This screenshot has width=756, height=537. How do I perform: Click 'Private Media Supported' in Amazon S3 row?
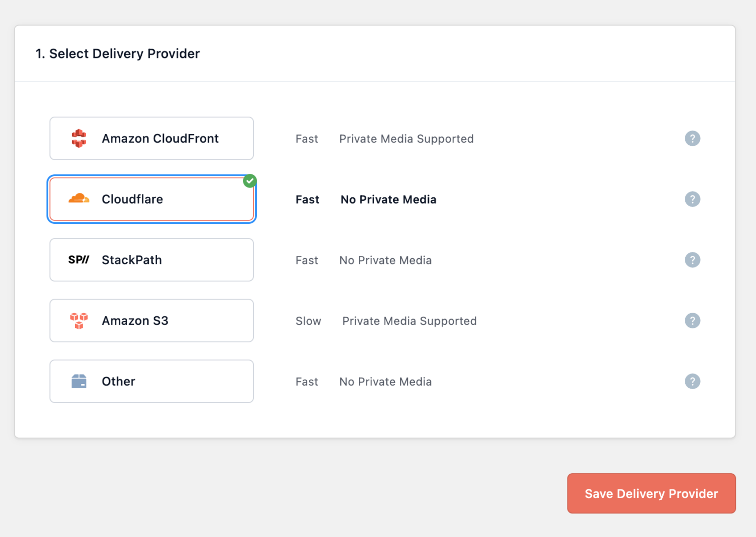pyautogui.click(x=409, y=321)
